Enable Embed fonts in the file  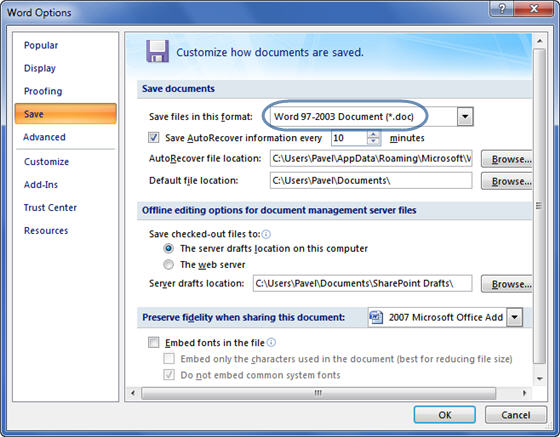pyautogui.click(x=154, y=342)
